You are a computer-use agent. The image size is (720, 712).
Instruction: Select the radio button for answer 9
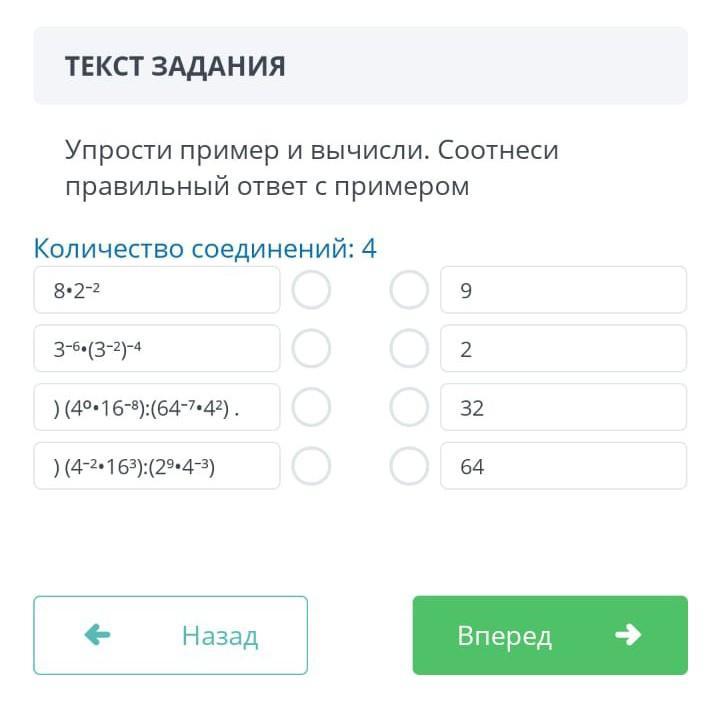(409, 290)
